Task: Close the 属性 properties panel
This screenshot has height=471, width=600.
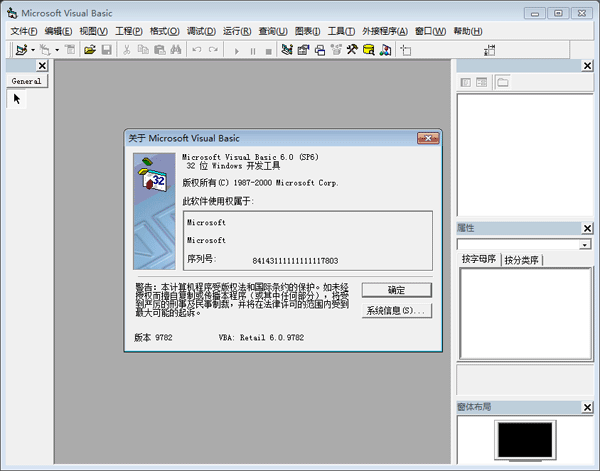Action: (x=587, y=228)
